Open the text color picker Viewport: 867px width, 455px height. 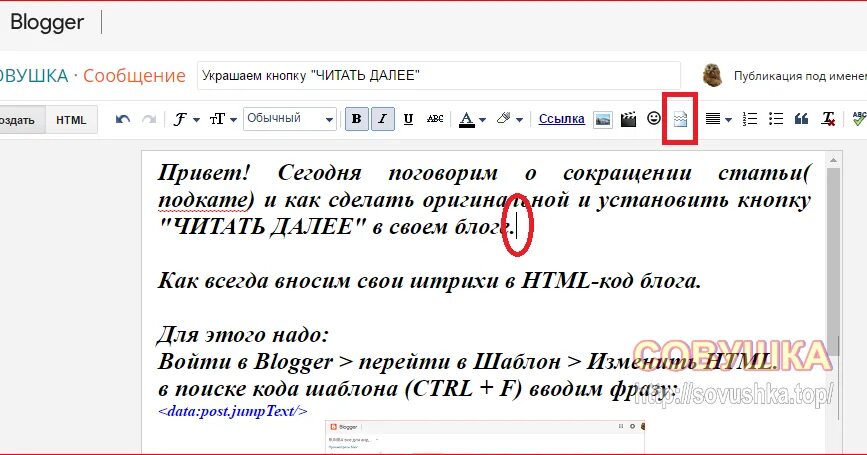(472, 119)
